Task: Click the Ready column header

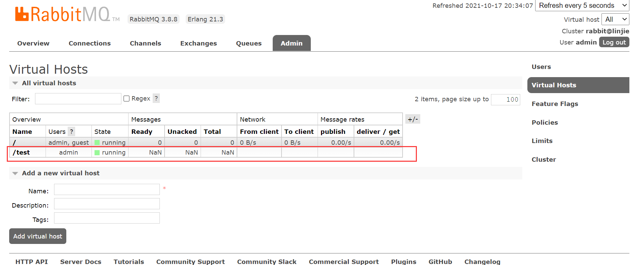Action: coord(142,132)
